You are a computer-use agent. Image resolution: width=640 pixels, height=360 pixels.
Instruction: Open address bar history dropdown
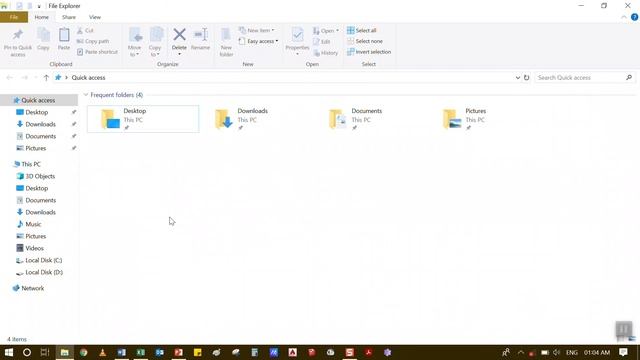518,78
